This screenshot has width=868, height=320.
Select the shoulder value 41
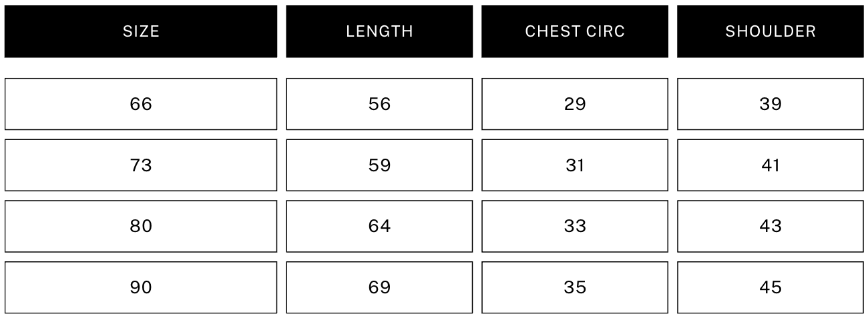pos(771,165)
